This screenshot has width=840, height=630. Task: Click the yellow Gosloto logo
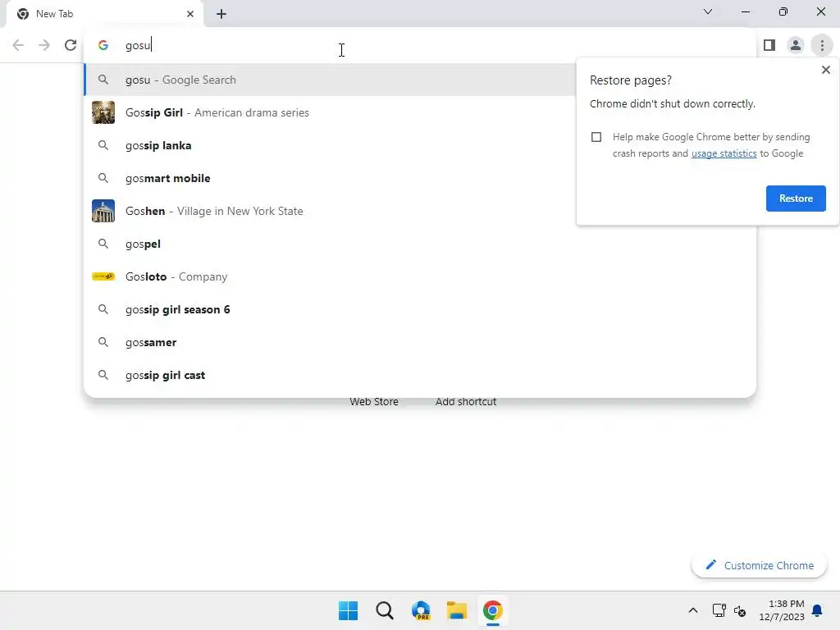(x=103, y=276)
